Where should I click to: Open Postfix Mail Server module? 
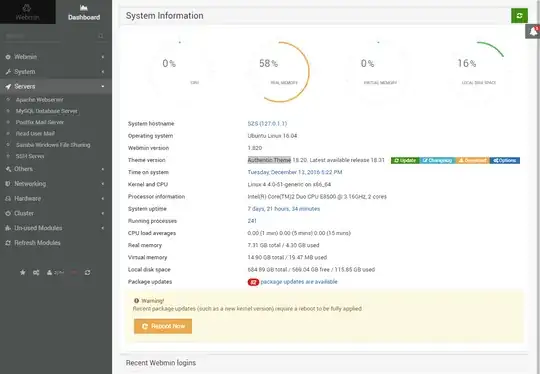[x=40, y=122]
